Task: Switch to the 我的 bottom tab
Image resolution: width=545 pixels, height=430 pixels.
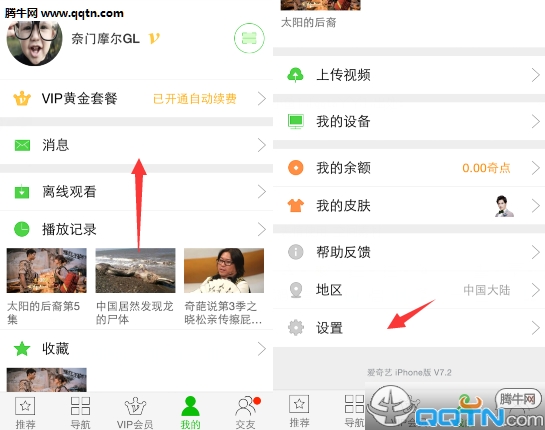Action: tap(190, 412)
